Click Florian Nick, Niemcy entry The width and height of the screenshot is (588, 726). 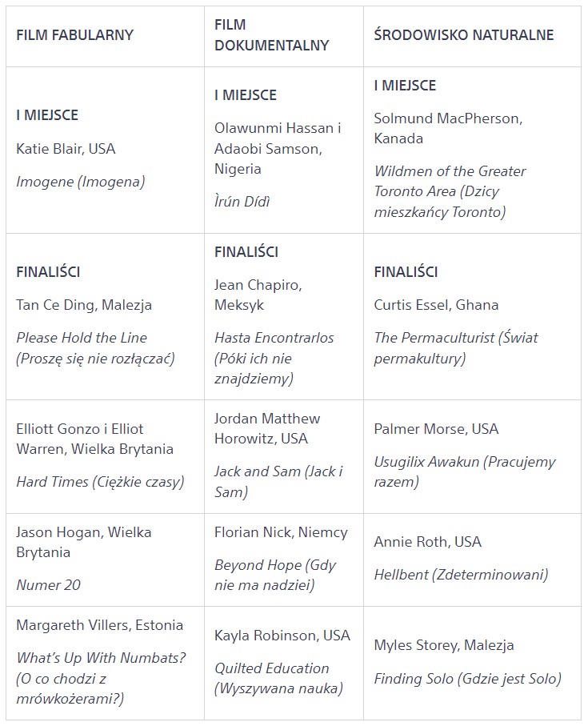281,532
